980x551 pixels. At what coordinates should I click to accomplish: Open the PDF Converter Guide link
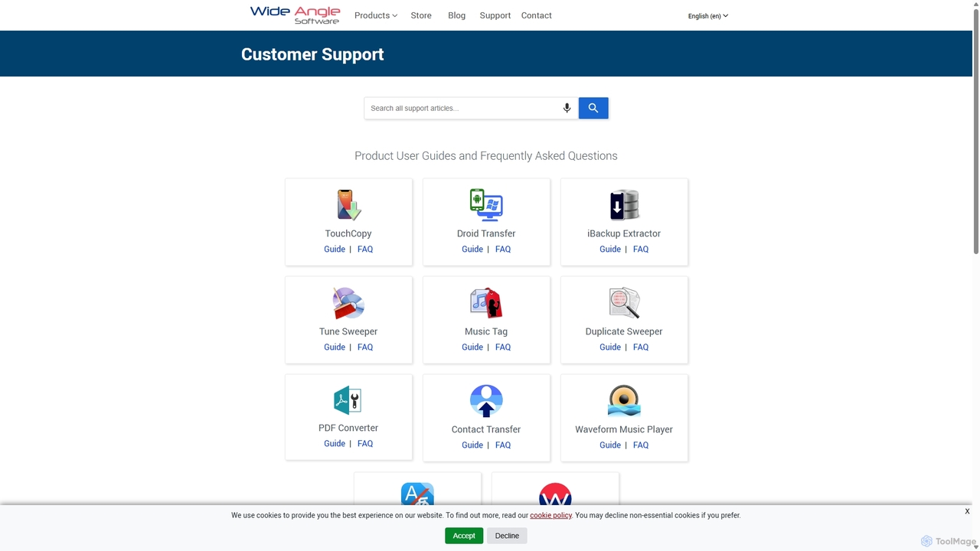[335, 443]
